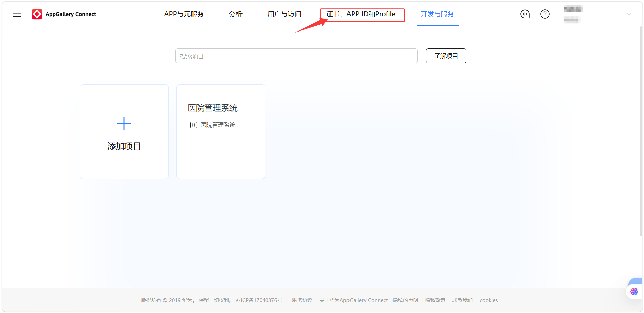Open the APP与元服务 tab
644x313 pixels.
(x=184, y=14)
